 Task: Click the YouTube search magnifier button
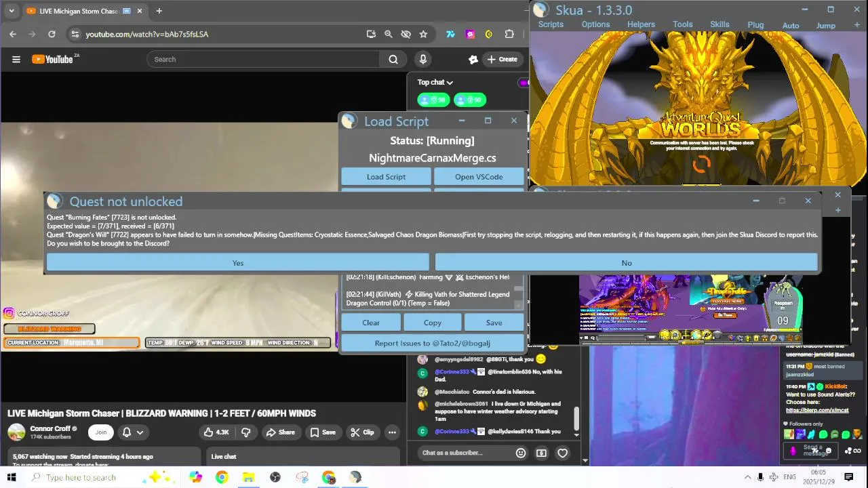pyautogui.click(x=393, y=59)
